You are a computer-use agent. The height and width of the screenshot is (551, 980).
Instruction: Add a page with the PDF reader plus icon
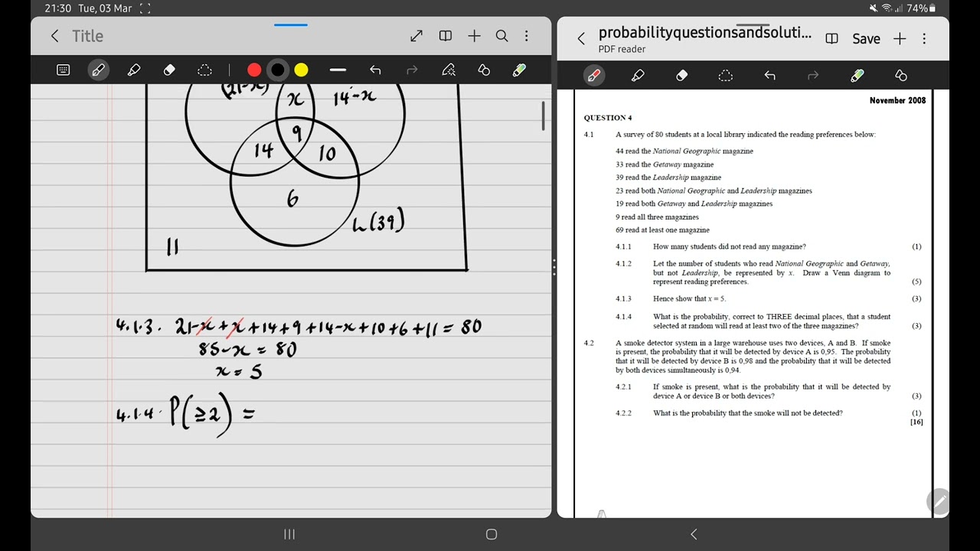click(900, 38)
